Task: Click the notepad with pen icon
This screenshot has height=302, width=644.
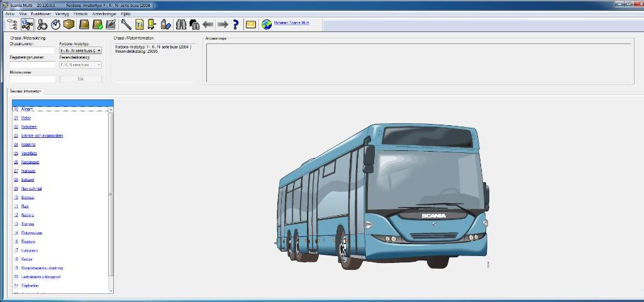Action: (111, 25)
